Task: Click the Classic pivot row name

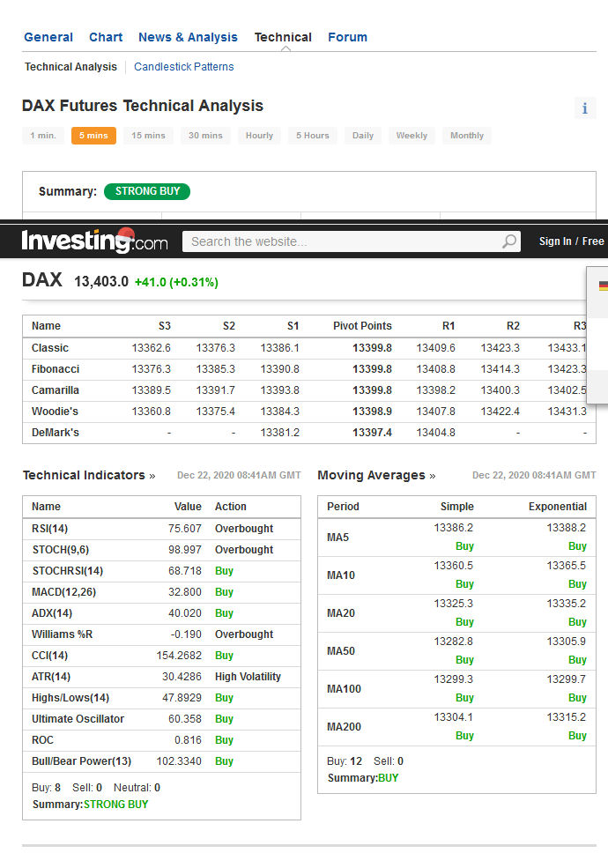Action: 50,348
